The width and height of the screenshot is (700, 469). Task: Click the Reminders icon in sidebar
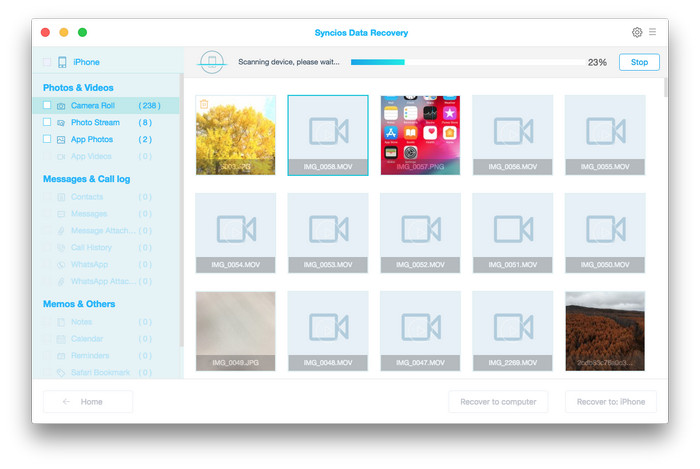(61, 356)
